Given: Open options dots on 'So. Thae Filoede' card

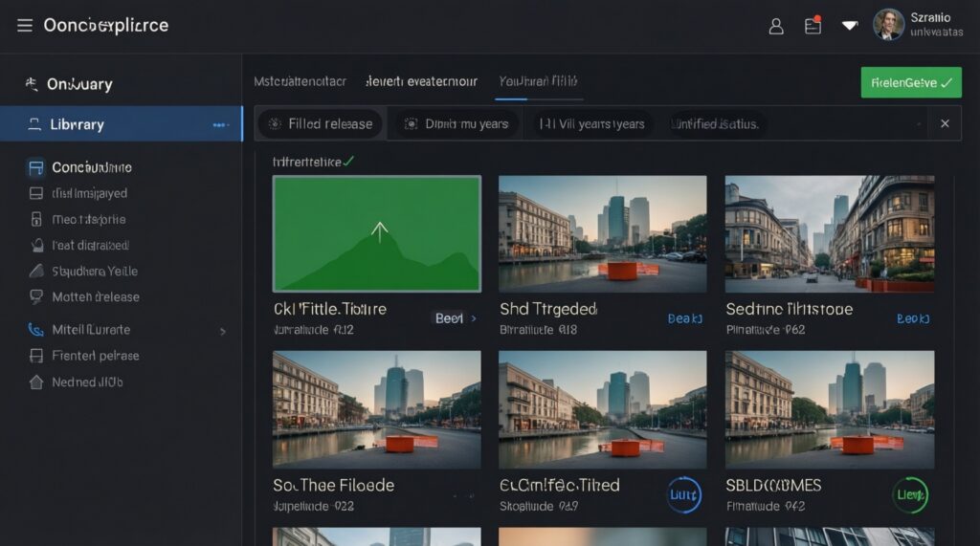Looking at the screenshot, I should click(463, 495).
